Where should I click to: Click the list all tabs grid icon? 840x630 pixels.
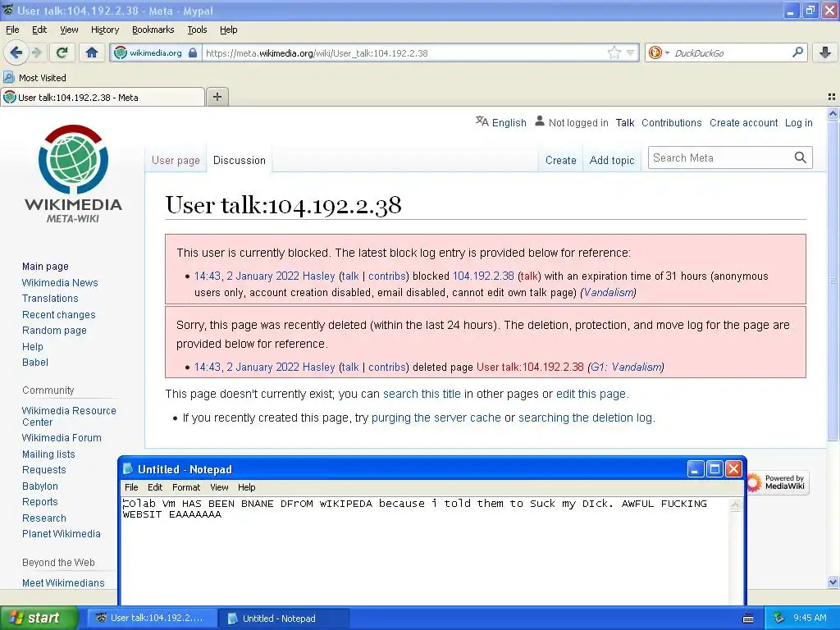pyautogui.click(x=832, y=97)
